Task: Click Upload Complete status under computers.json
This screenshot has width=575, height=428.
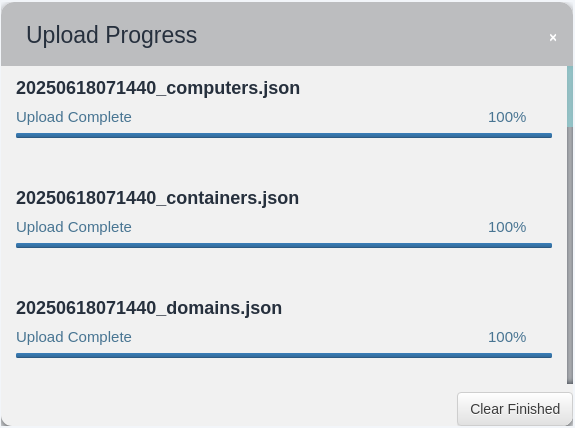Action: pyautogui.click(x=74, y=117)
